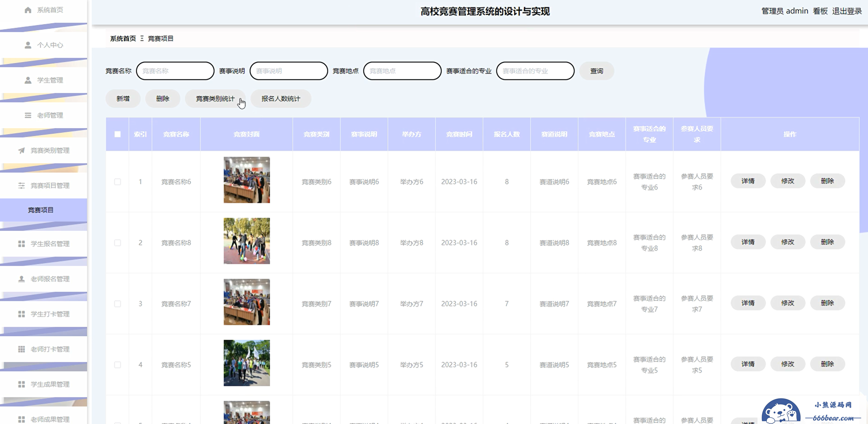Click the home icon beside 系统首页
The height and width of the screenshot is (424, 868).
pyautogui.click(x=28, y=10)
